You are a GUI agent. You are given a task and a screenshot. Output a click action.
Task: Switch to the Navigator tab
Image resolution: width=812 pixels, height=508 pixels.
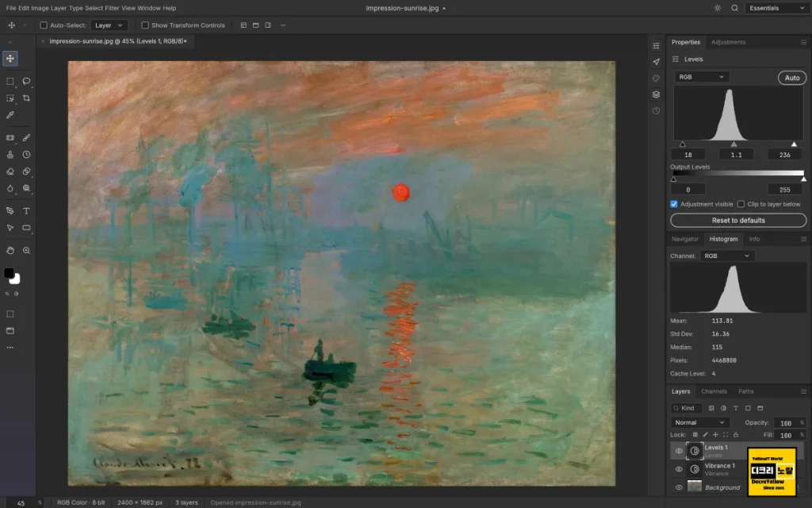click(684, 239)
